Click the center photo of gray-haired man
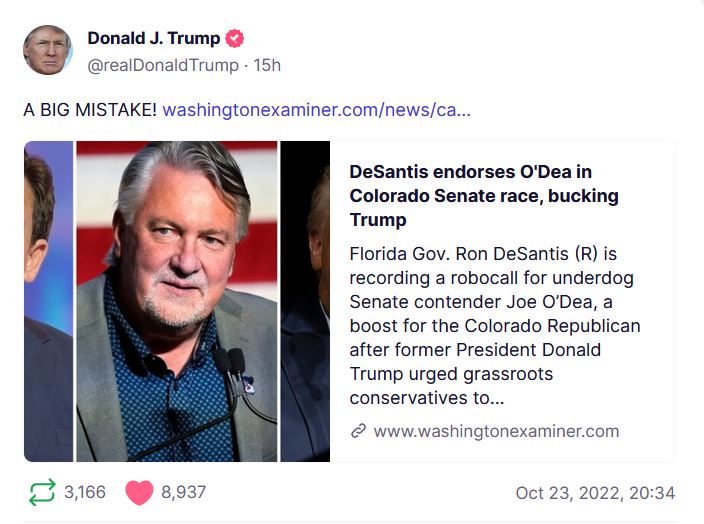Screen dimensions: 704x524 pyautogui.click(x=177, y=300)
